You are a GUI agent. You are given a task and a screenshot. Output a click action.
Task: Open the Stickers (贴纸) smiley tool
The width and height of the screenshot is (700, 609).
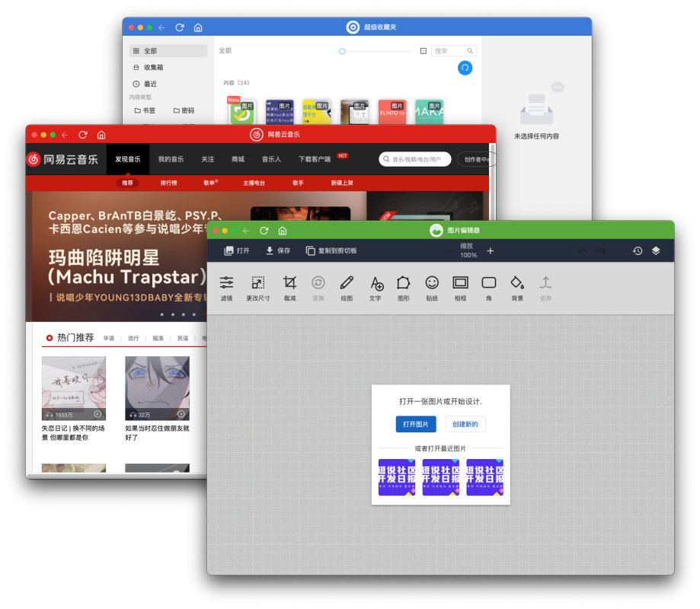coord(432,289)
